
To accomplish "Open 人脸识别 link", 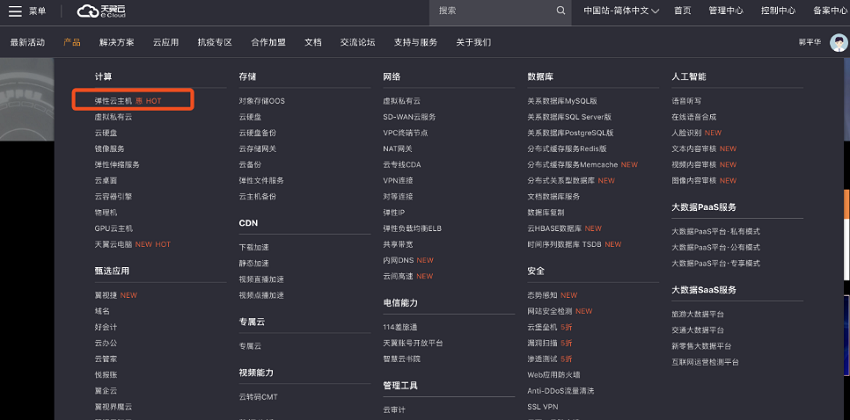I will click(686, 132).
